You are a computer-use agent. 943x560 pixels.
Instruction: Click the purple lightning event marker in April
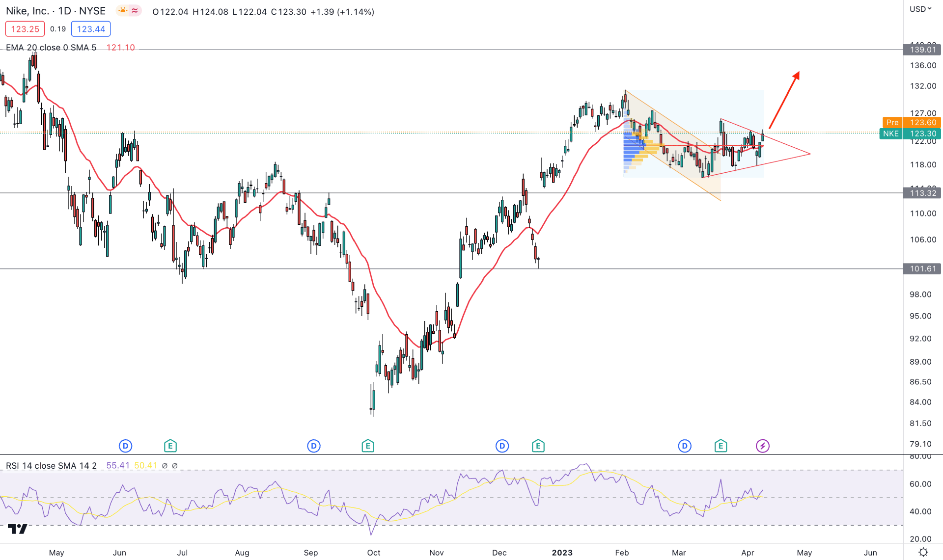[x=762, y=446]
